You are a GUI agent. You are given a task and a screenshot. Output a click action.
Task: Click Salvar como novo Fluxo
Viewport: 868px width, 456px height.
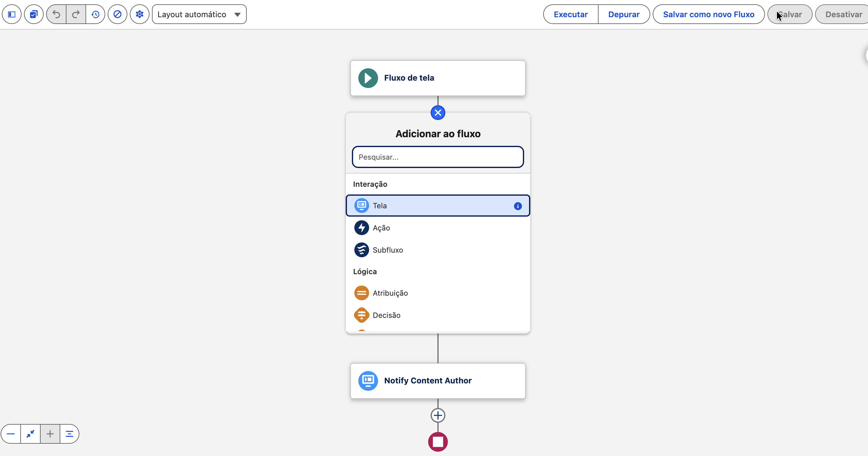click(x=708, y=14)
